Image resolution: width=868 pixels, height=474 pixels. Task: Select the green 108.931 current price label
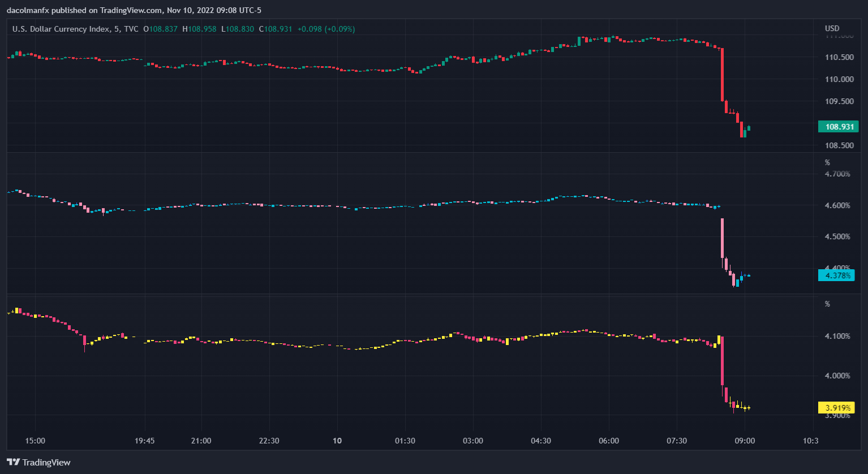[x=838, y=127]
